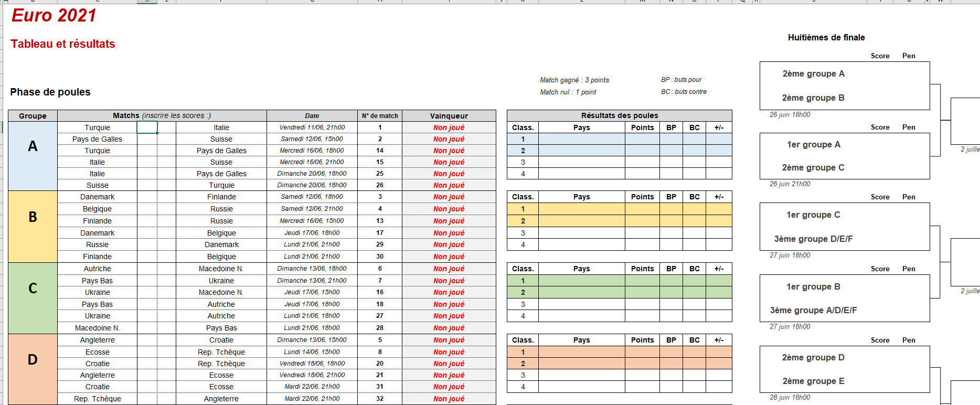Viewport: 980px width, 405px height.
Task: Click the "BC : buts contre" legend
Action: (684, 91)
